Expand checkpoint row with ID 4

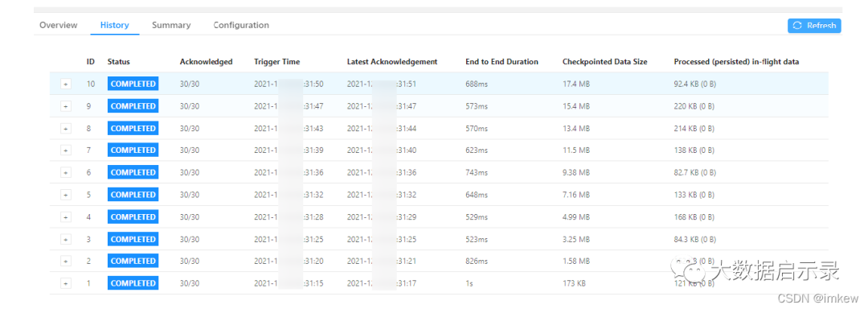coord(66,217)
